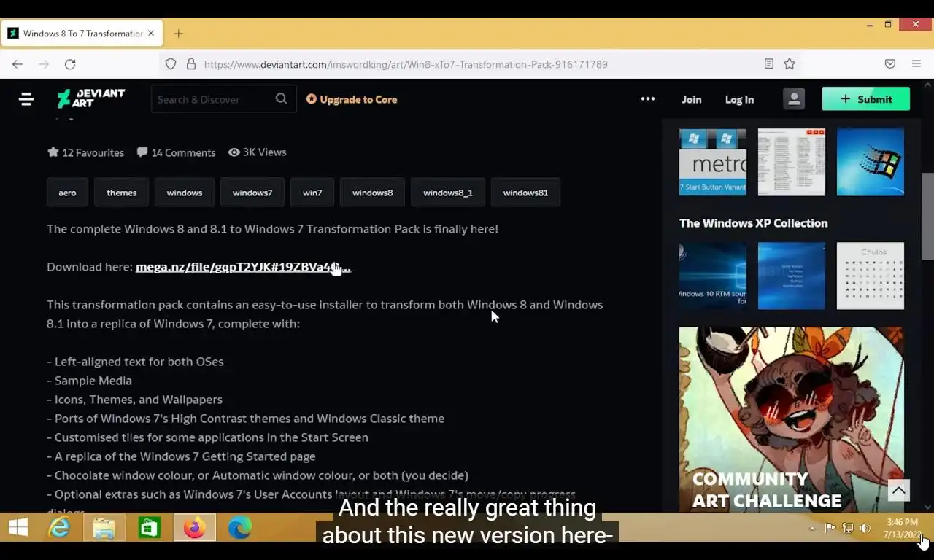Click the aero tag
Screen dimensions: 934x560
click(x=67, y=192)
